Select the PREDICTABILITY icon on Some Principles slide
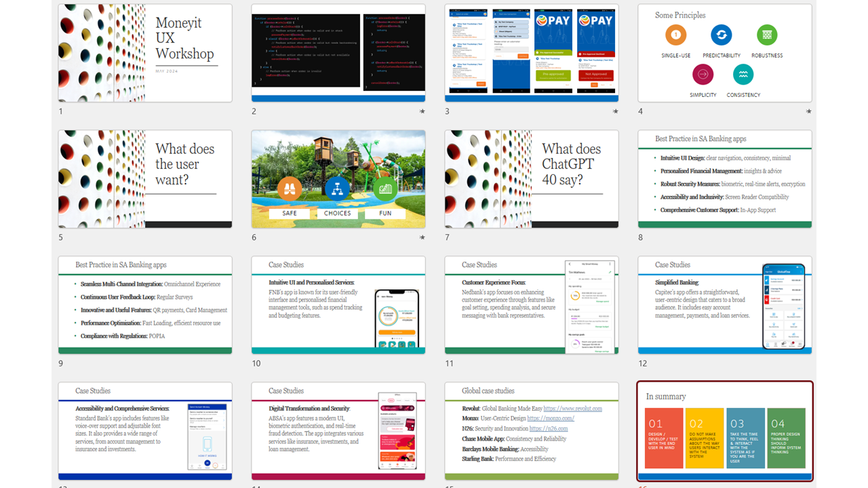Viewport: 868px width, 488px height. (x=721, y=35)
